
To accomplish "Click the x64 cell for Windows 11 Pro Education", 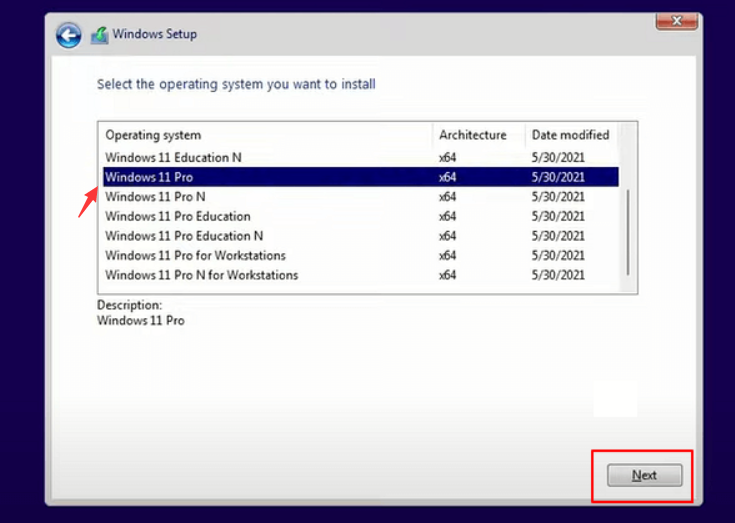I will point(447,216).
